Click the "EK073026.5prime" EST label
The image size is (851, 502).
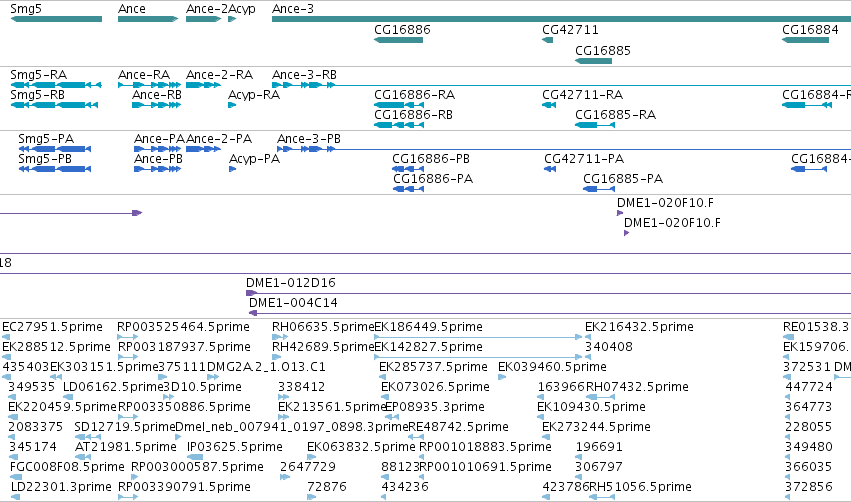pyautogui.click(x=435, y=387)
